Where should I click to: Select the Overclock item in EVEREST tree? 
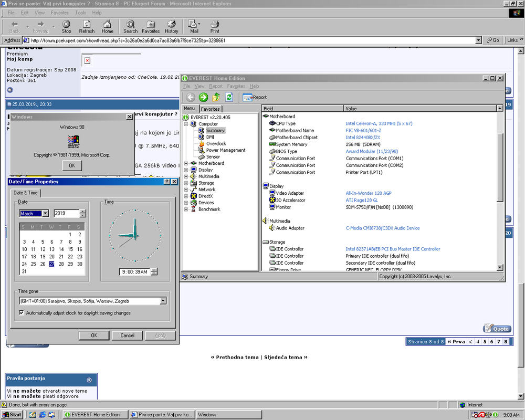[x=216, y=143]
